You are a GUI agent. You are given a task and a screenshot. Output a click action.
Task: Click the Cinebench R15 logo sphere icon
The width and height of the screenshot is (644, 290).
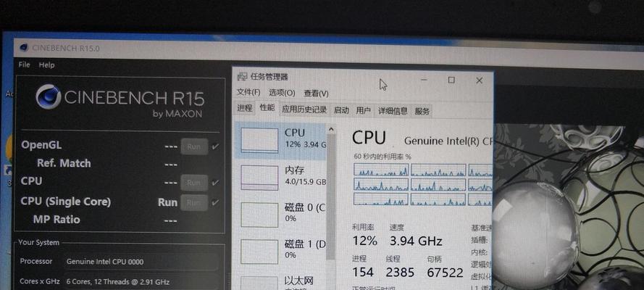pyautogui.click(x=48, y=97)
